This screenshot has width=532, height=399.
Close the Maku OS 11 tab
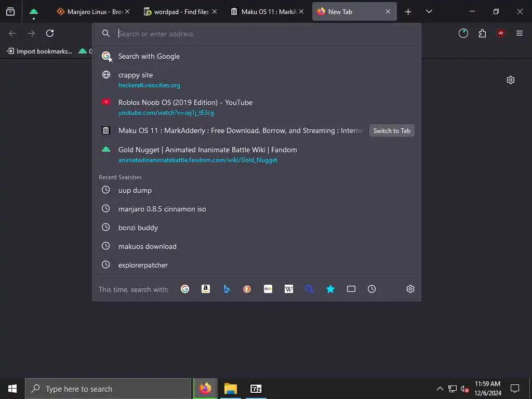[301, 11]
